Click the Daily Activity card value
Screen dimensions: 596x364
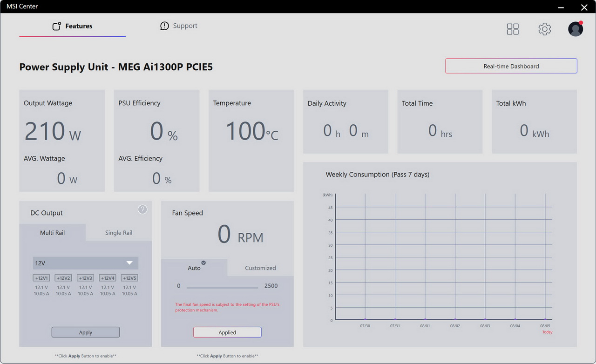346,131
